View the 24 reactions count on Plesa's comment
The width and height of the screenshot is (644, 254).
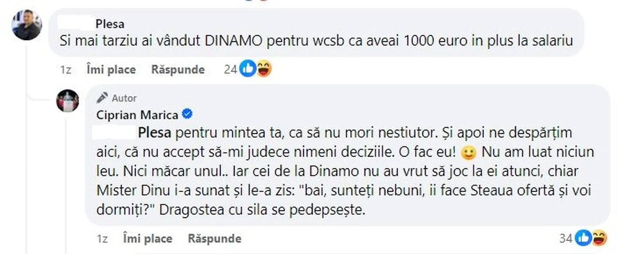pos(230,69)
